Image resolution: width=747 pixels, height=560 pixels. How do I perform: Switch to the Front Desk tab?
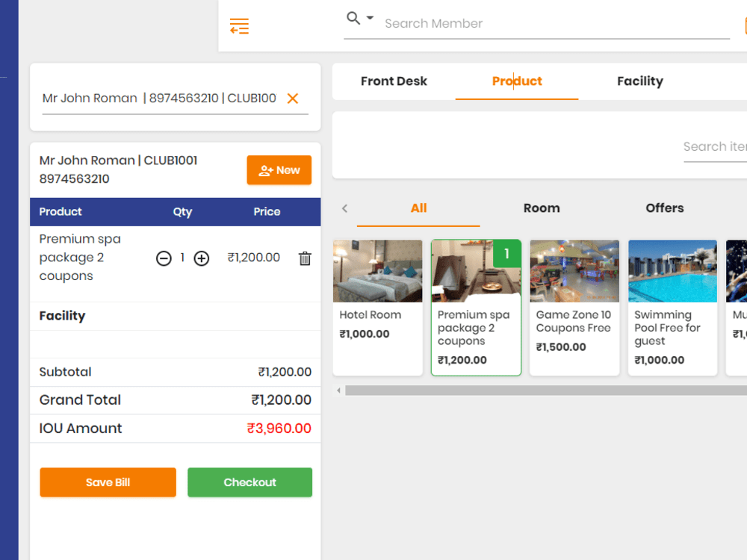pos(394,81)
